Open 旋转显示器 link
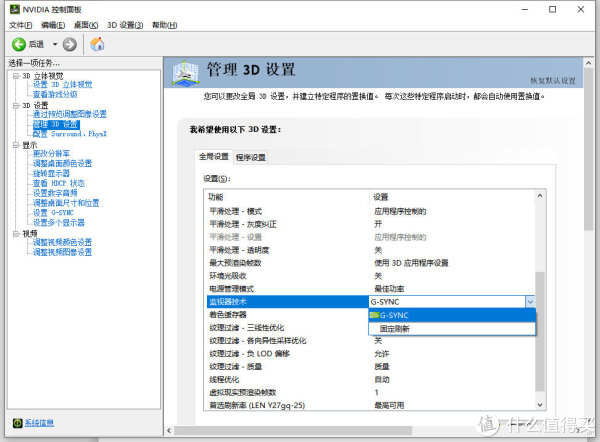 51,173
